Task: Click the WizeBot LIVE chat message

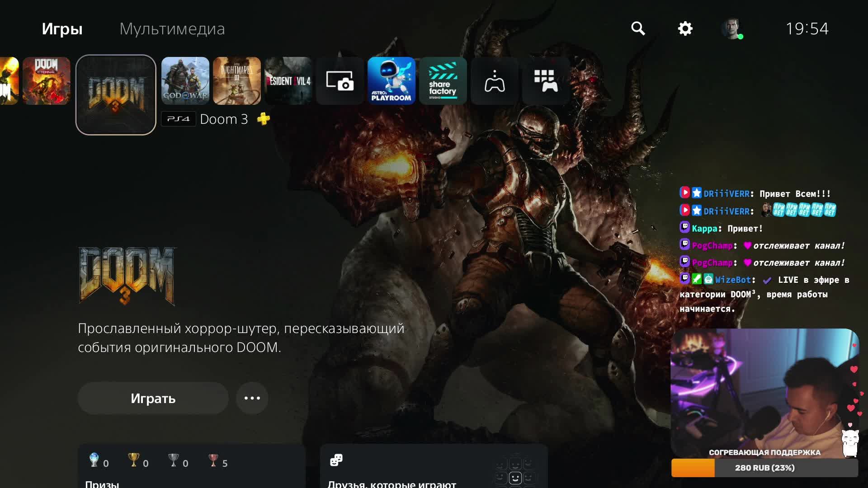Action: click(x=764, y=294)
